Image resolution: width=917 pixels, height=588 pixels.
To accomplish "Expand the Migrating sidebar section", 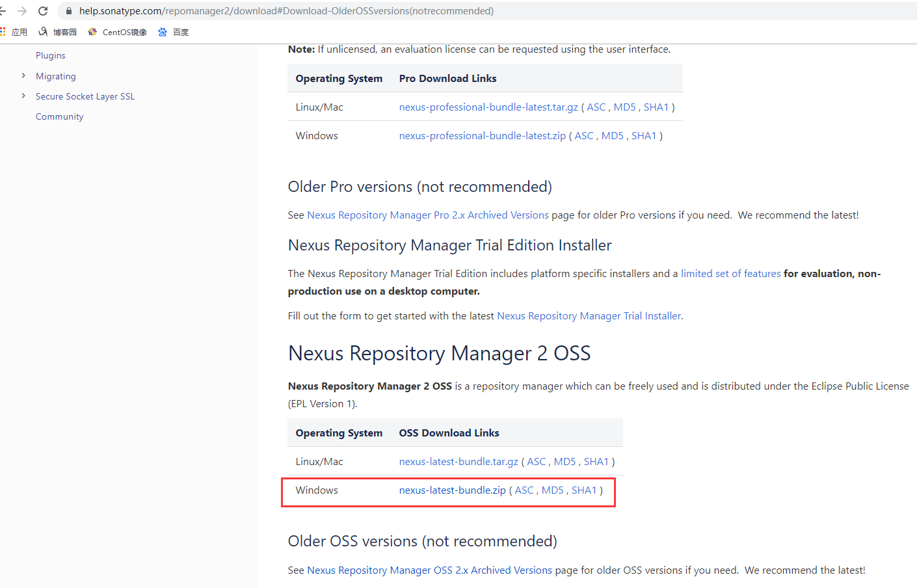I will [23, 76].
